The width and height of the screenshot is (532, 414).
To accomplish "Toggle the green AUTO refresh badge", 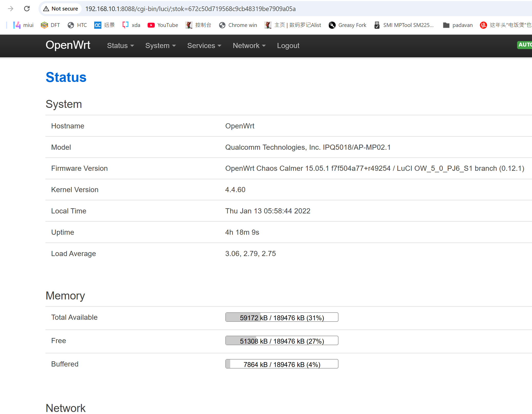I will tap(525, 45).
